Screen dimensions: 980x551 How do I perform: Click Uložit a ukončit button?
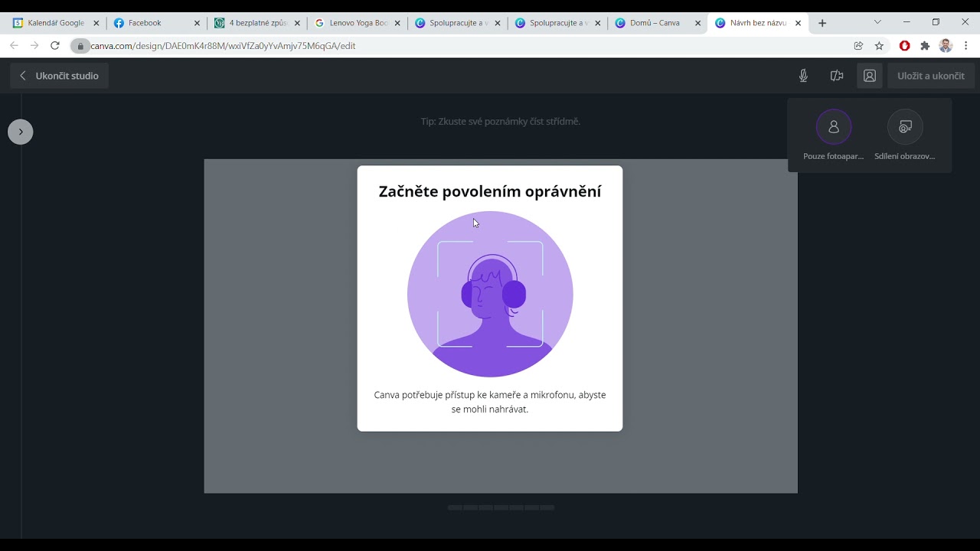coord(931,76)
